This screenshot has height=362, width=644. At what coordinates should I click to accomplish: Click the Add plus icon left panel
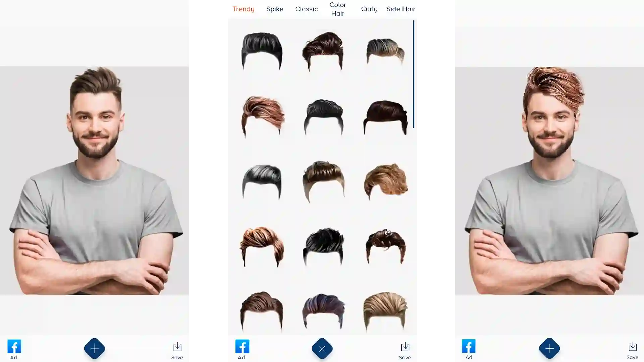click(x=95, y=348)
